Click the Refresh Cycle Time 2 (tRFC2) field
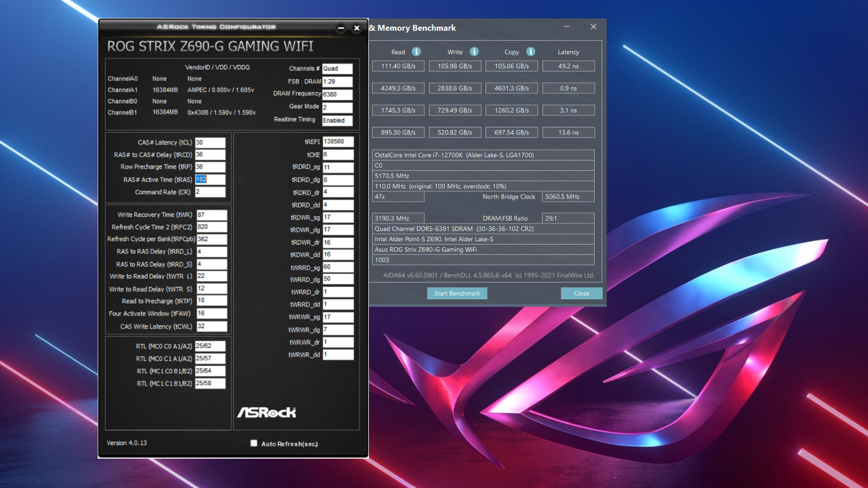This screenshot has height=488, width=868. click(x=212, y=227)
